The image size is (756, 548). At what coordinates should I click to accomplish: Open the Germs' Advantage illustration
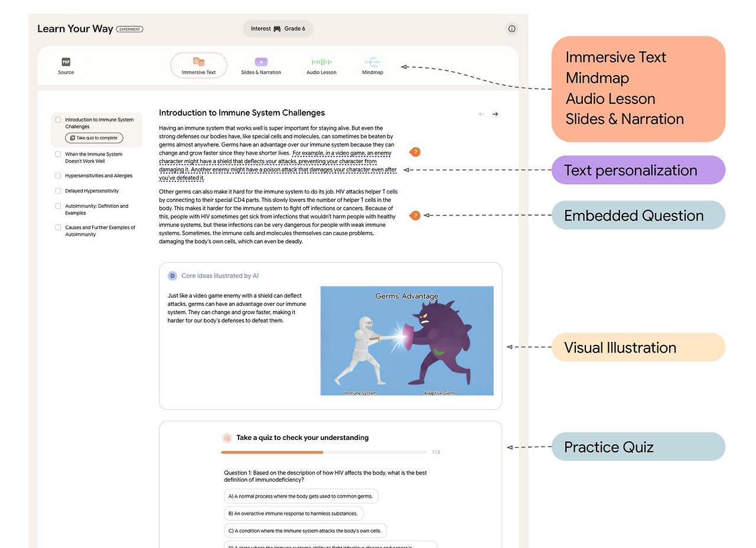click(x=407, y=341)
